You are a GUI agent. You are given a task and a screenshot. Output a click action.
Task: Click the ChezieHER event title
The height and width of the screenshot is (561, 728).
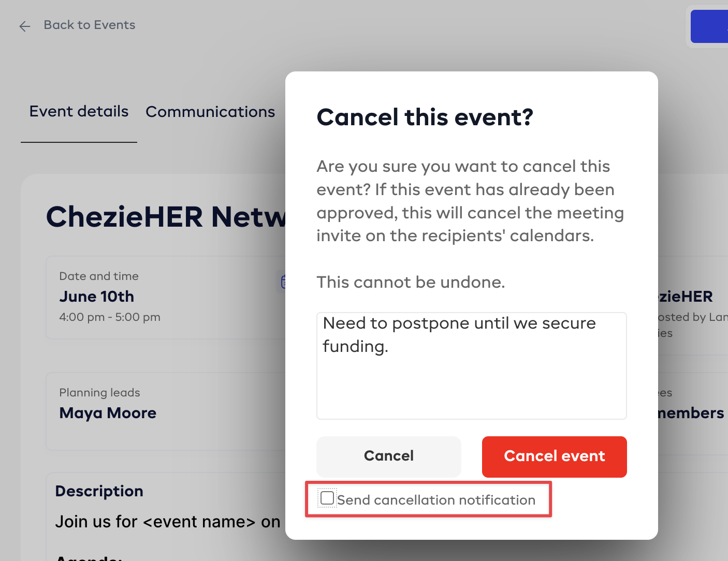coord(166,217)
